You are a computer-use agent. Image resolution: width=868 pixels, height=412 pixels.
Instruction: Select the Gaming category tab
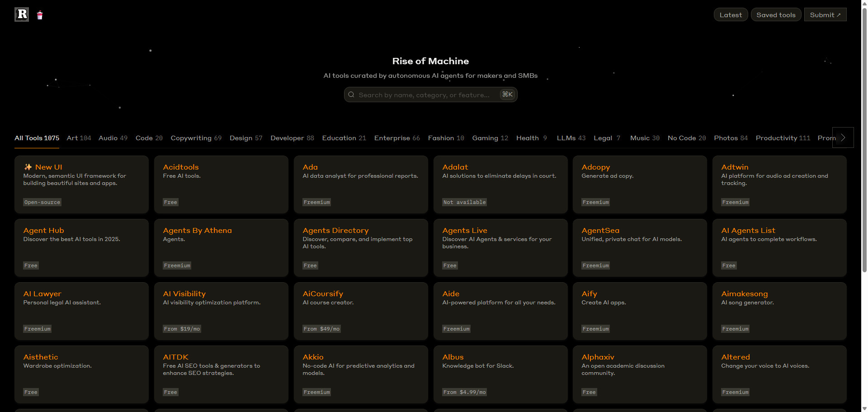click(490, 138)
